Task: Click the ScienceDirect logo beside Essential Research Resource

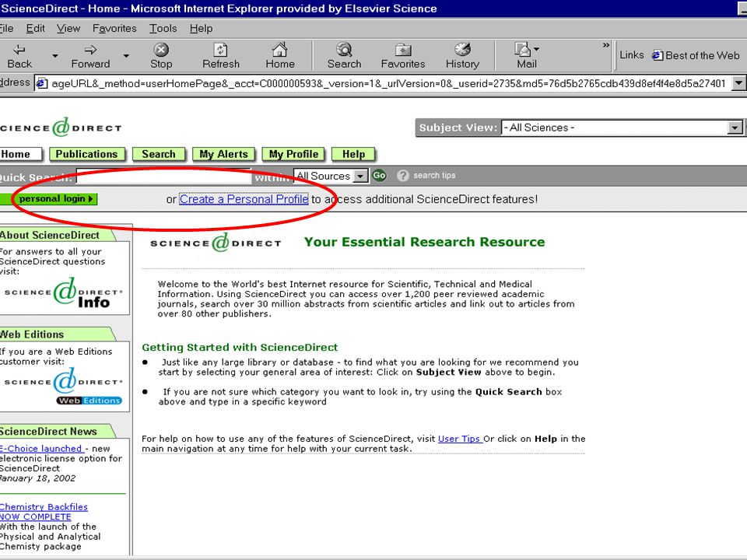Action: click(x=216, y=243)
